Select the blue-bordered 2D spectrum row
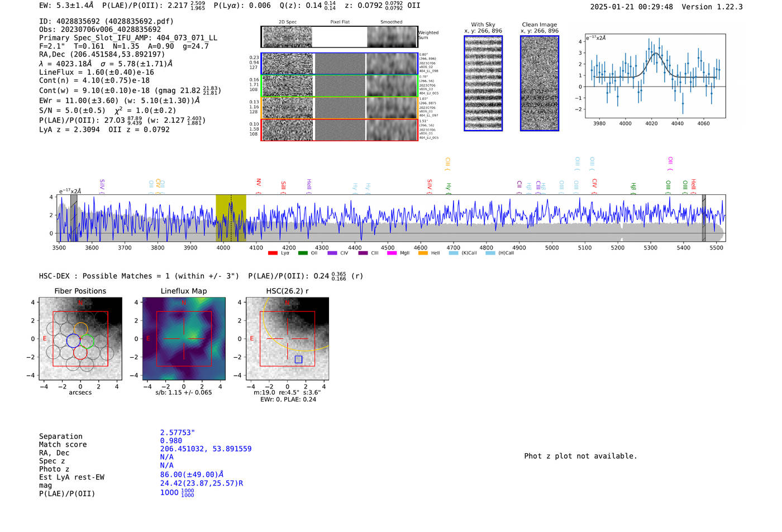Image resolution: width=782 pixels, height=532 pixels. point(339,64)
